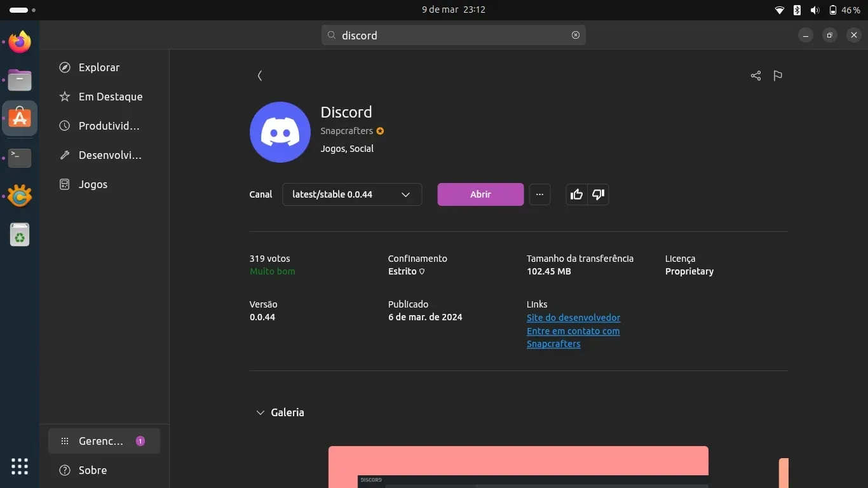Open the Terminal from the dock

click(x=20, y=158)
